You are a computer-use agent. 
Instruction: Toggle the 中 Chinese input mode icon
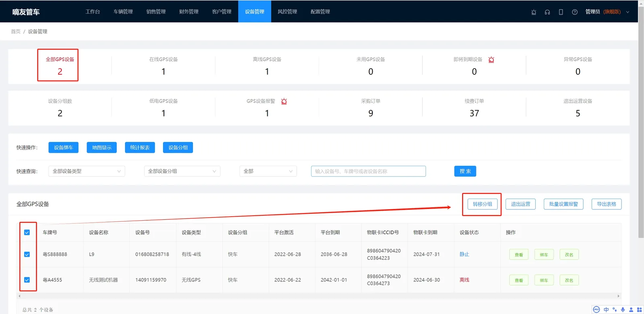pyautogui.click(x=606, y=310)
